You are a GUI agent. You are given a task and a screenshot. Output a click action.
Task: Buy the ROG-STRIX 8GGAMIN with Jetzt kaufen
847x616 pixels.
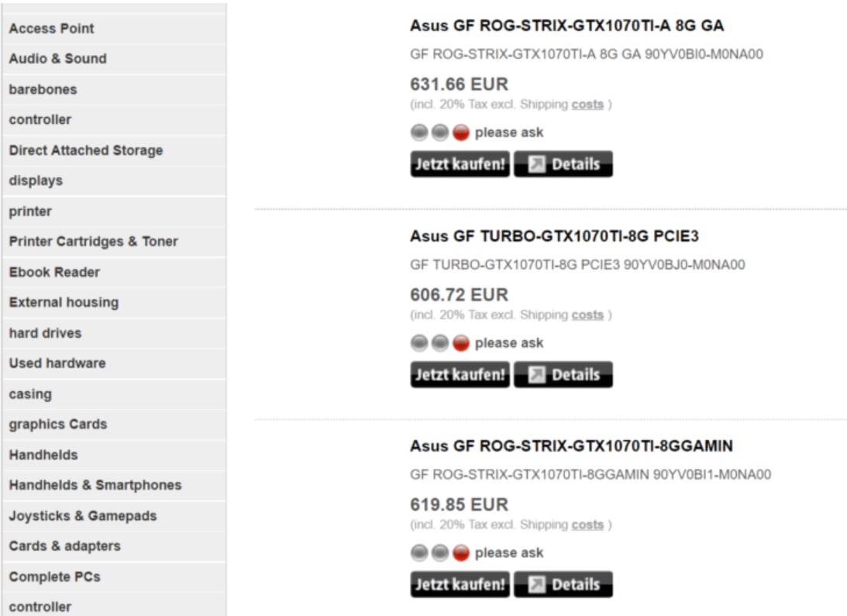pyautogui.click(x=460, y=584)
